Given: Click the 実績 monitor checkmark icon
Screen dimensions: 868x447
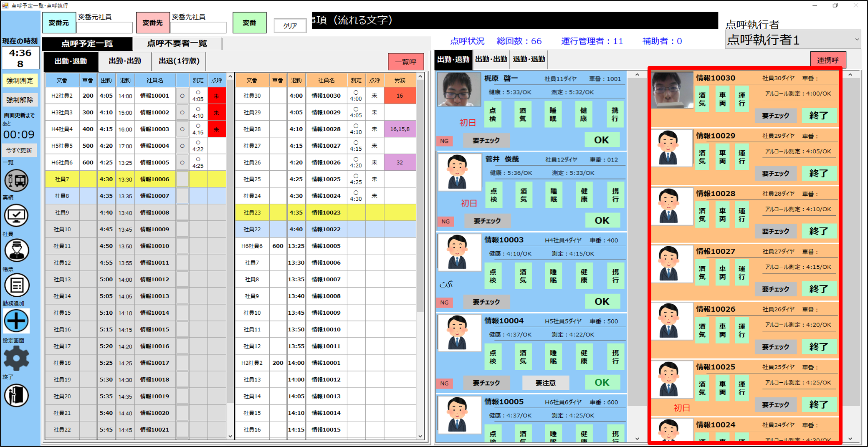Looking at the screenshot, I should [16, 216].
